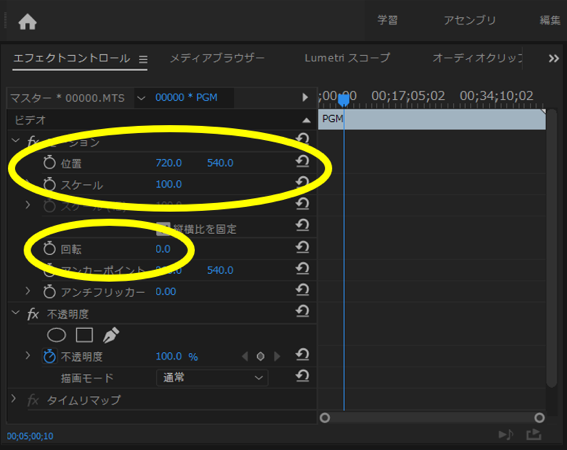Switch to the オーディオクリップ tab

477,58
